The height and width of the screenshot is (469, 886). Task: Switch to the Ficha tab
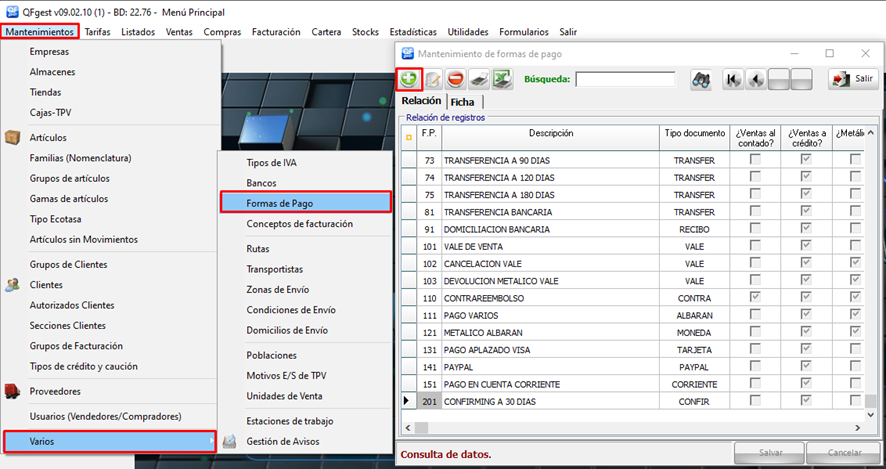[x=462, y=102]
